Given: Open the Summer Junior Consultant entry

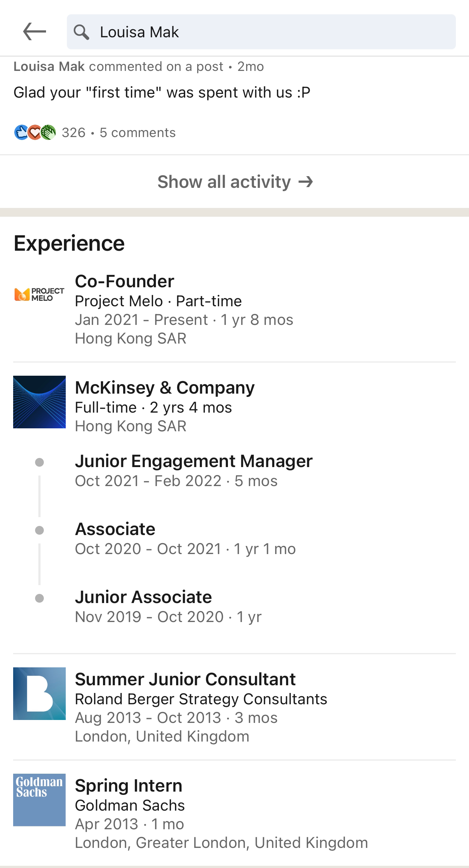Looking at the screenshot, I should [x=234, y=707].
